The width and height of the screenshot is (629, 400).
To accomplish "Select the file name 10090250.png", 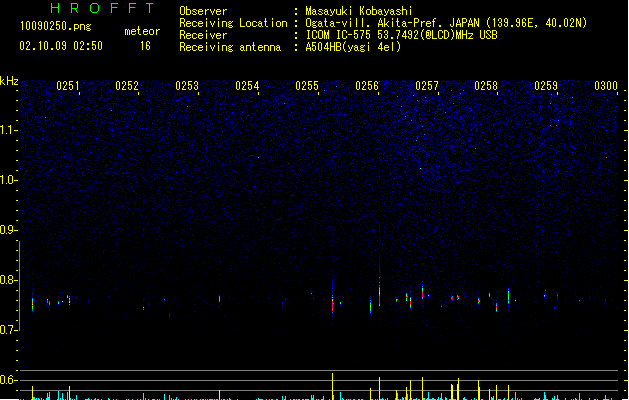I will 56,26.
